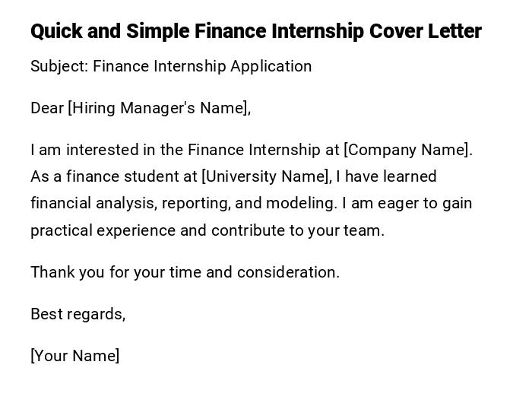
Task: Select the "[University Name]" placeholder
Action: tap(266, 176)
